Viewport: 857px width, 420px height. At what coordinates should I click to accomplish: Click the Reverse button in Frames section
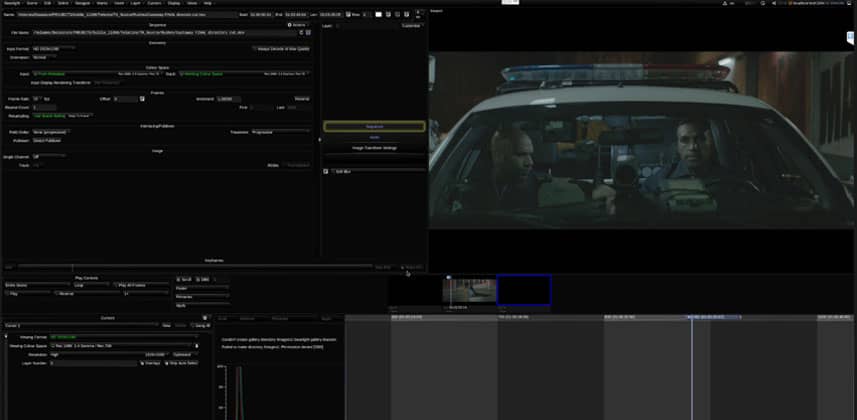(x=302, y=99)
